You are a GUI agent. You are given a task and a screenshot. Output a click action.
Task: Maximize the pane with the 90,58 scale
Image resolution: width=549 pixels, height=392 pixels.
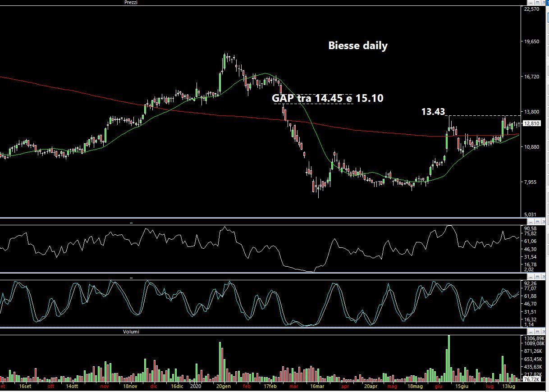click(x=537, y=222)
